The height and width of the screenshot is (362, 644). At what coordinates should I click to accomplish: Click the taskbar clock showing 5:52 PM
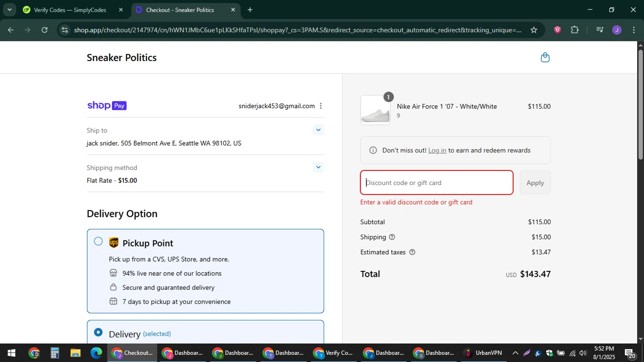pyautogui.click(x=604, y=353)
